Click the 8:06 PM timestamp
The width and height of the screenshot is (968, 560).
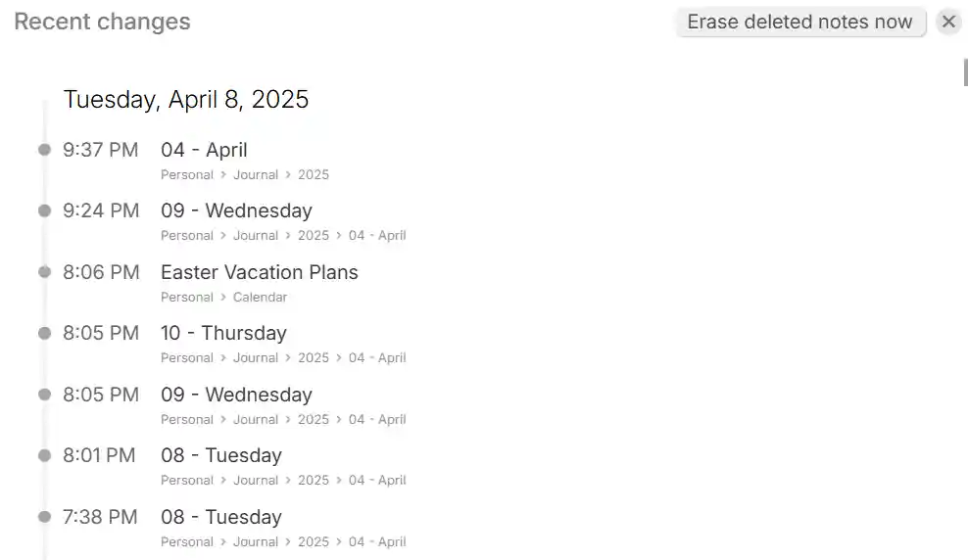(x=101, y=272)
